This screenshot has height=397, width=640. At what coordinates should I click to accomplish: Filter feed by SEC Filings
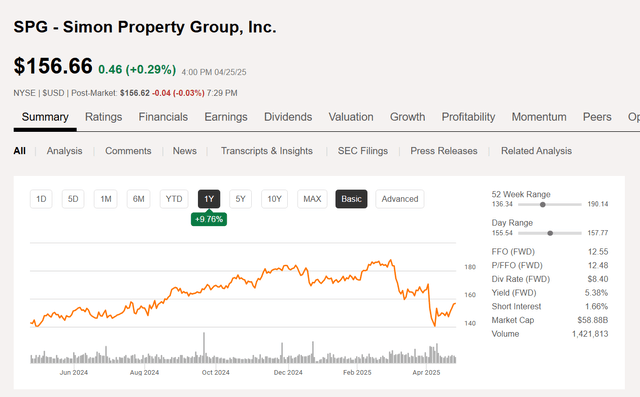tap(363, 151)
